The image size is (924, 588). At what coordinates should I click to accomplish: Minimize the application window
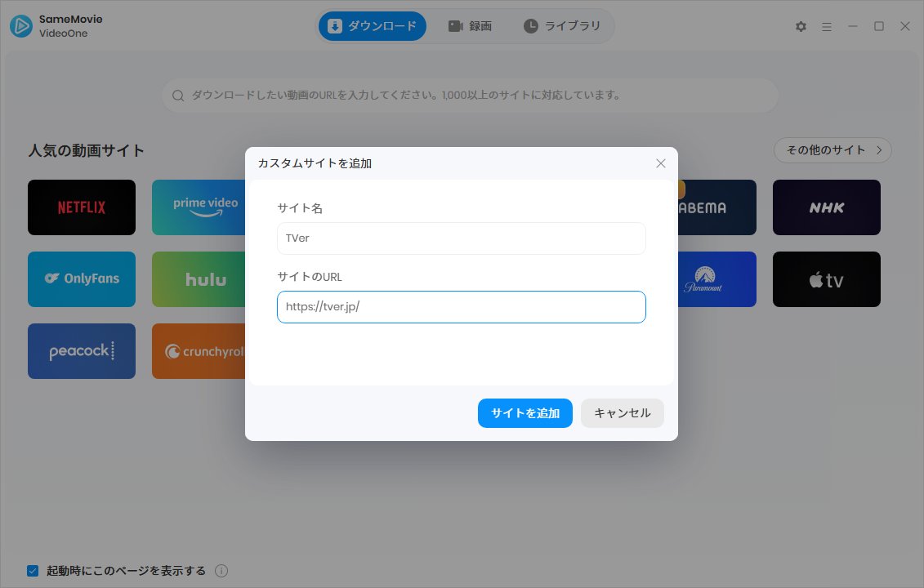coord(853,26)
